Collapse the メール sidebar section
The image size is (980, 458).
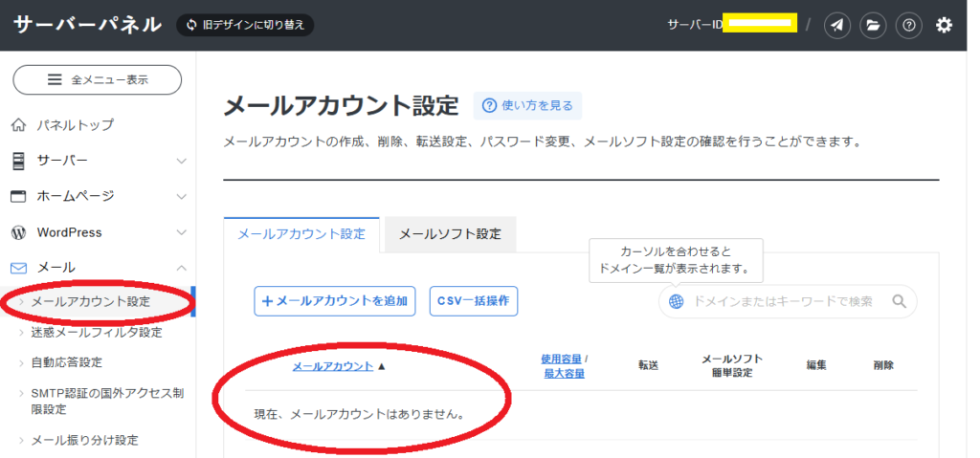98,268
